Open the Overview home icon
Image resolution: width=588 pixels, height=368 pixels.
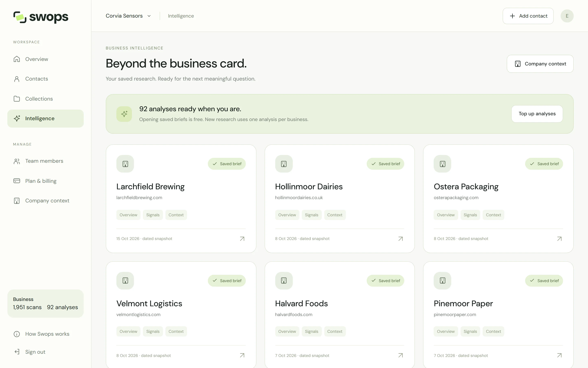[17, 59]
